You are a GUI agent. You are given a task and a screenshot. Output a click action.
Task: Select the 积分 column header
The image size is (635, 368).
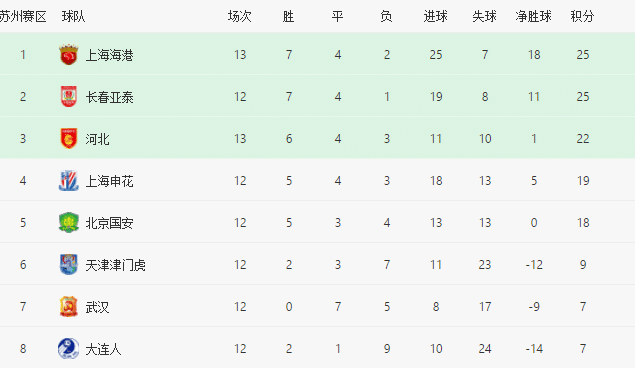(x=582, y=17)
